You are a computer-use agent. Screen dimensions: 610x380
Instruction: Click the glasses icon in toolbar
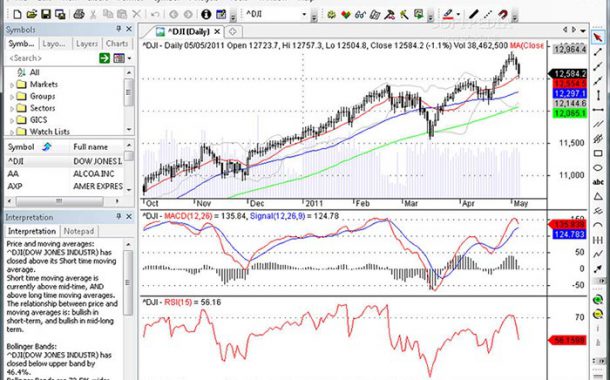click(360, 15)
